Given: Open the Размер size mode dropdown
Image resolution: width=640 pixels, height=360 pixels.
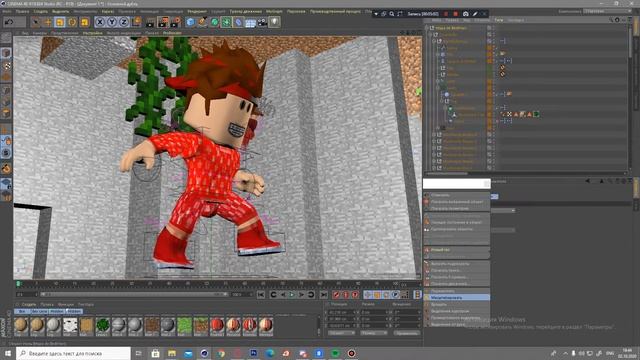Looking at the screenshot, I should 374,333.
